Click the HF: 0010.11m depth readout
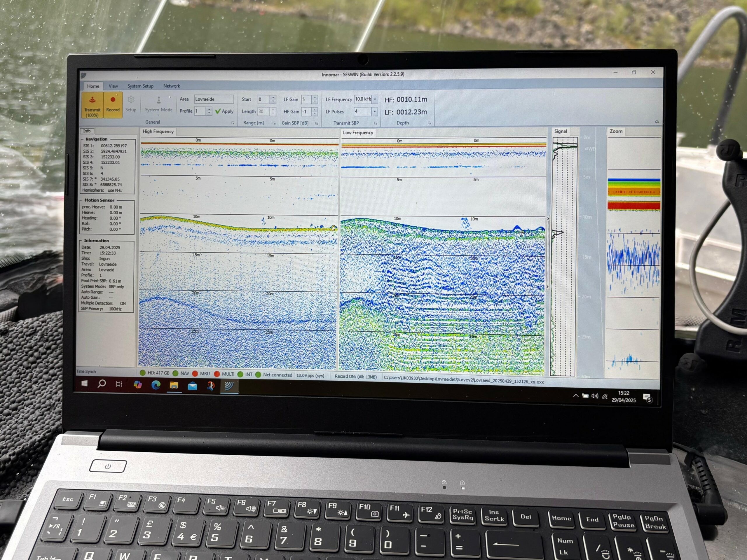This screenshot has height=560, width=747. click(406, 99)
